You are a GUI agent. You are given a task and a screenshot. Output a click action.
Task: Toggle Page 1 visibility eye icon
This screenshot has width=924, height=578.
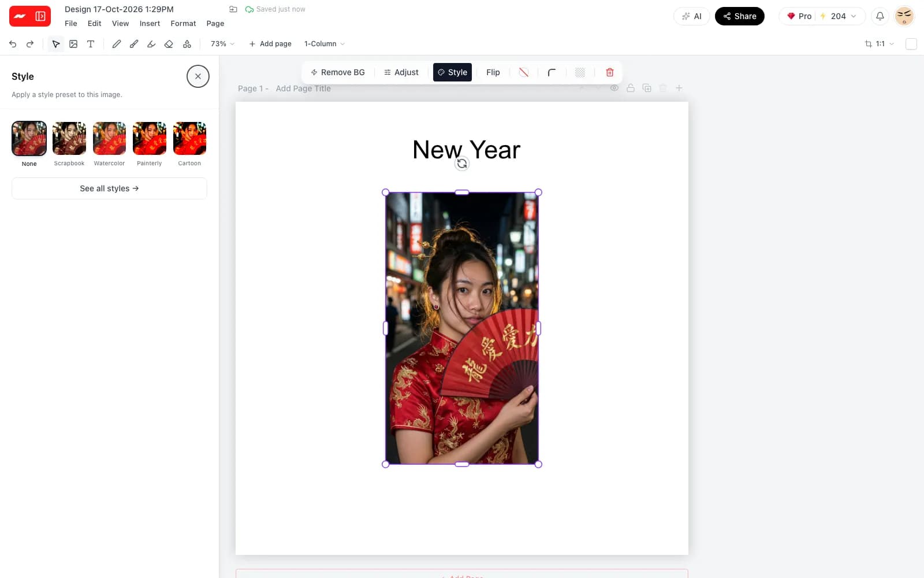point(614,88)
